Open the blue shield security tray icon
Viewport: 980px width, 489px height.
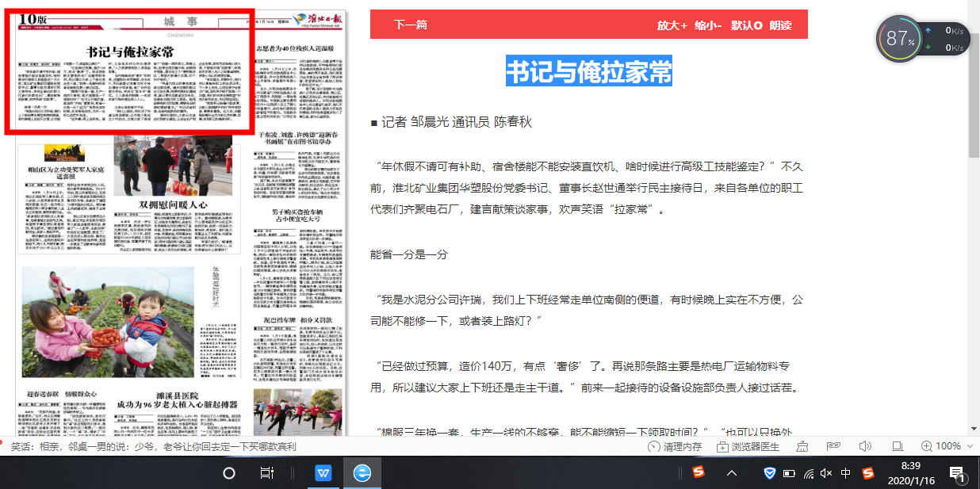[769, 473]
